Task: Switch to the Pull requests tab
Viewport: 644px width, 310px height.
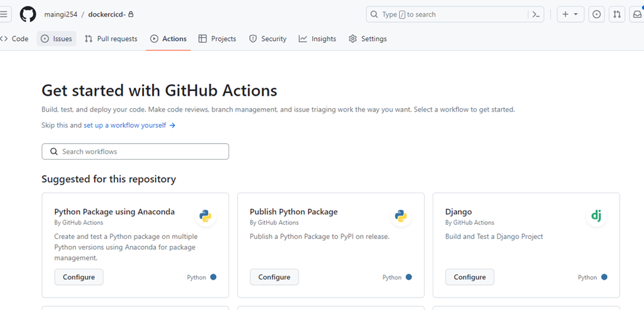Action: pyautogui.click(x=111, y=39)
